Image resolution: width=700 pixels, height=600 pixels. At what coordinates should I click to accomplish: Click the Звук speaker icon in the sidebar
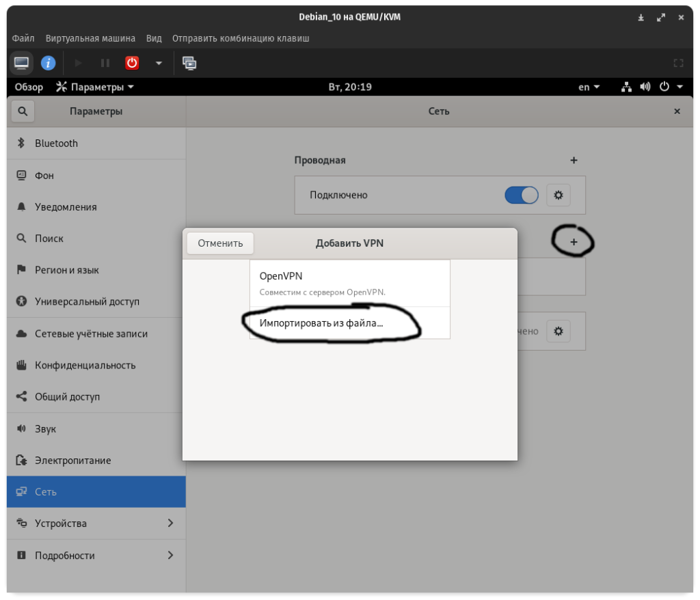coord(21,429)
